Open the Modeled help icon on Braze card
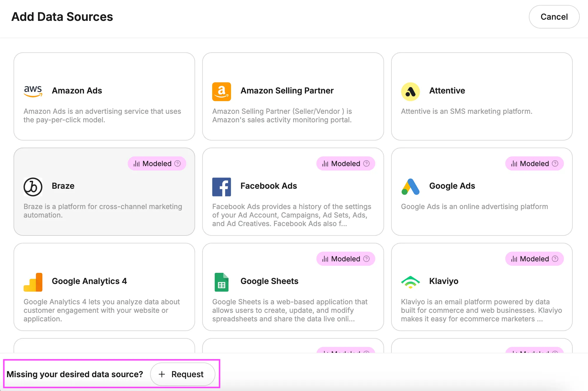This screenshot has height=391, width=588. pyautogui.click(x=177, y=163)
